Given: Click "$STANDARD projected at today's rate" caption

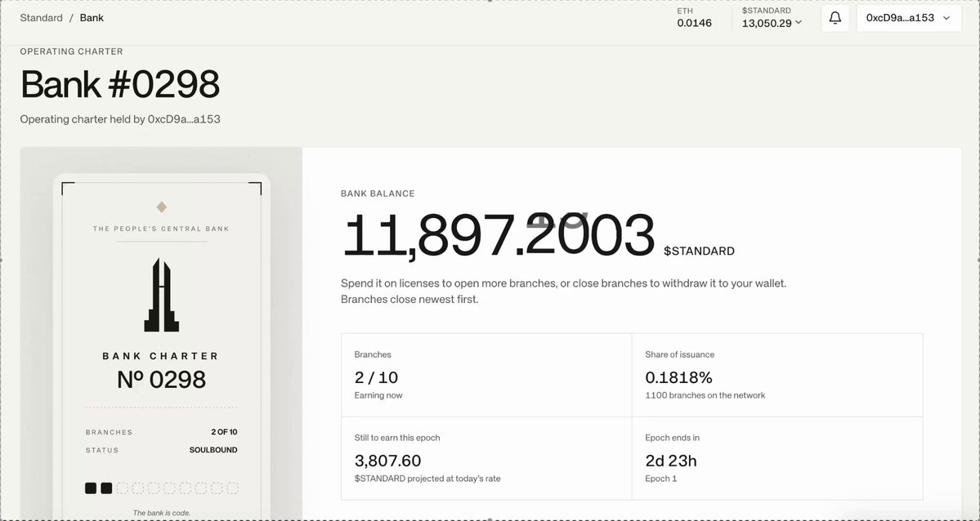Looking at the screenshot, I should 427,479.
